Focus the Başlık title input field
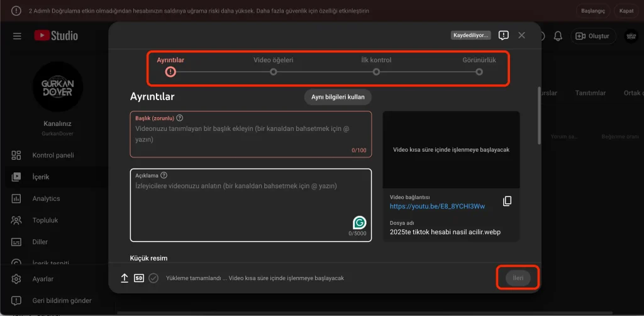The height and width of the screenshot is (316, 644). pos(251,134)
